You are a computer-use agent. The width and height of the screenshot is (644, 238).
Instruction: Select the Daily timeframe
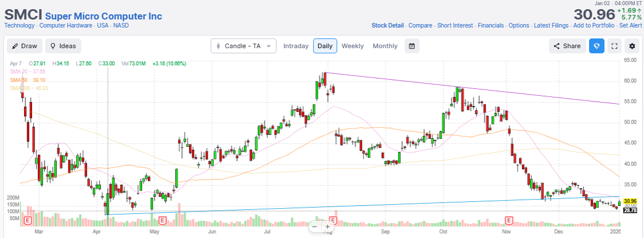325,46
